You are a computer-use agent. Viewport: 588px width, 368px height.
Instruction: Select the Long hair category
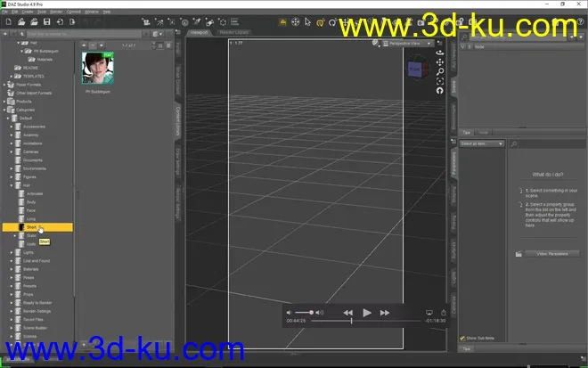32,218
